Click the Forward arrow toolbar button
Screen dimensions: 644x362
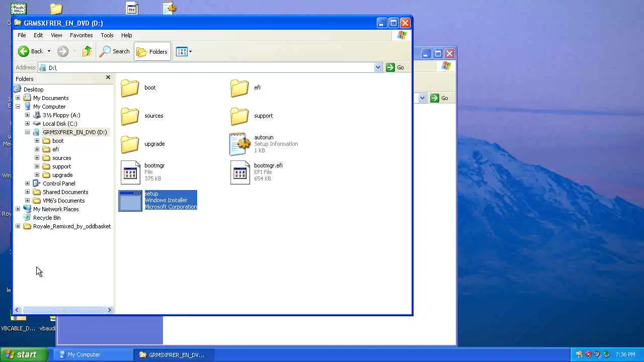(62, 51)
